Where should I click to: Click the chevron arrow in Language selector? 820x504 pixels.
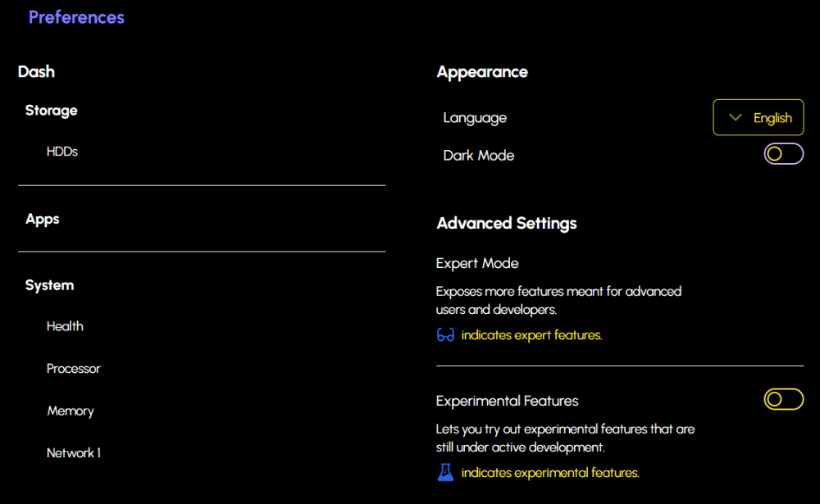pos(736,117)
